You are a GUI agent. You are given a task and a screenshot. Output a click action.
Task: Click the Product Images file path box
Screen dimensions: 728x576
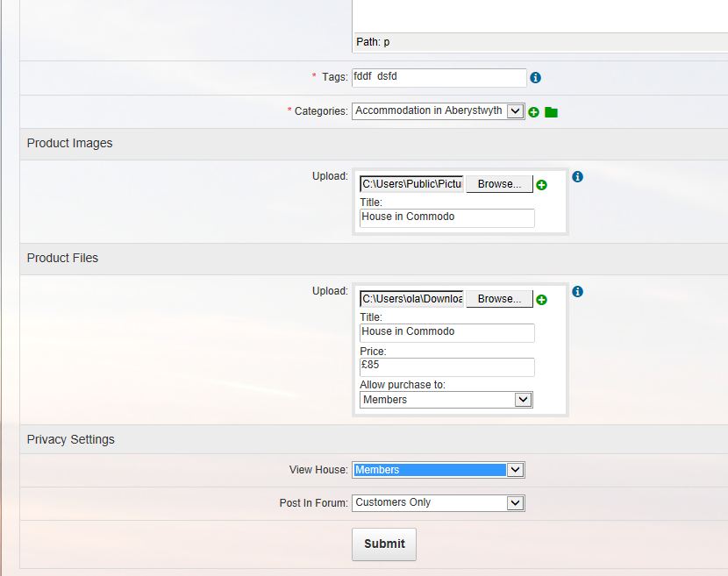[411, 184]
